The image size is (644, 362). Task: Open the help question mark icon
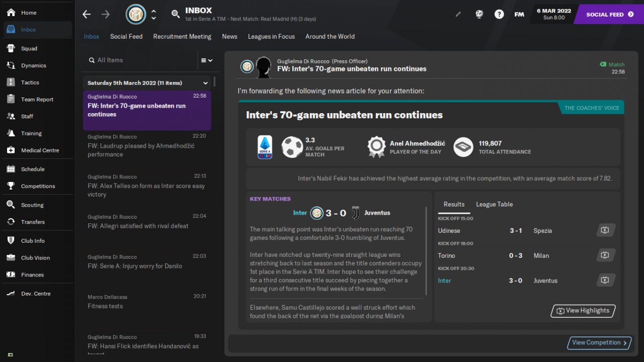[x=499, y=15]
